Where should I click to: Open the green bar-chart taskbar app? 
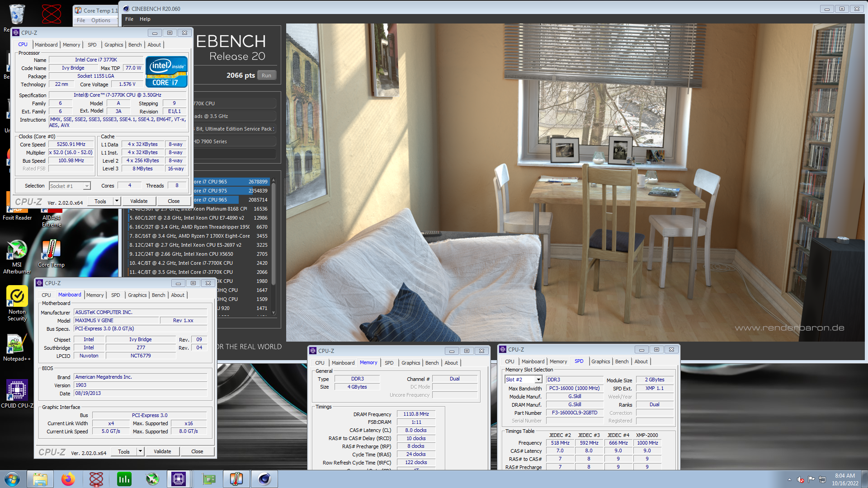point(124,479)
